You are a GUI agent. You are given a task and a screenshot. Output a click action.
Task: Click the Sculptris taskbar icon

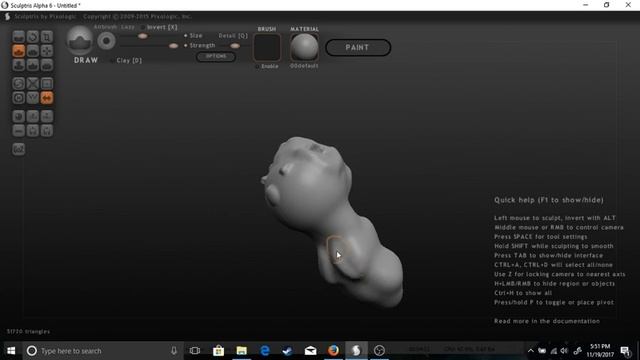(x=356, y=351)
